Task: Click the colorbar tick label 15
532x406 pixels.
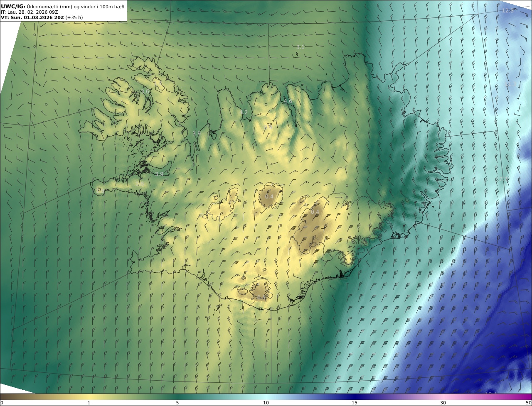Action: tap(355, 403)
